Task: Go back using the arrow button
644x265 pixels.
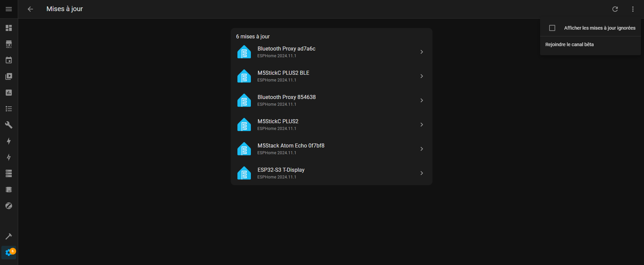Action: tap(30, 9)
